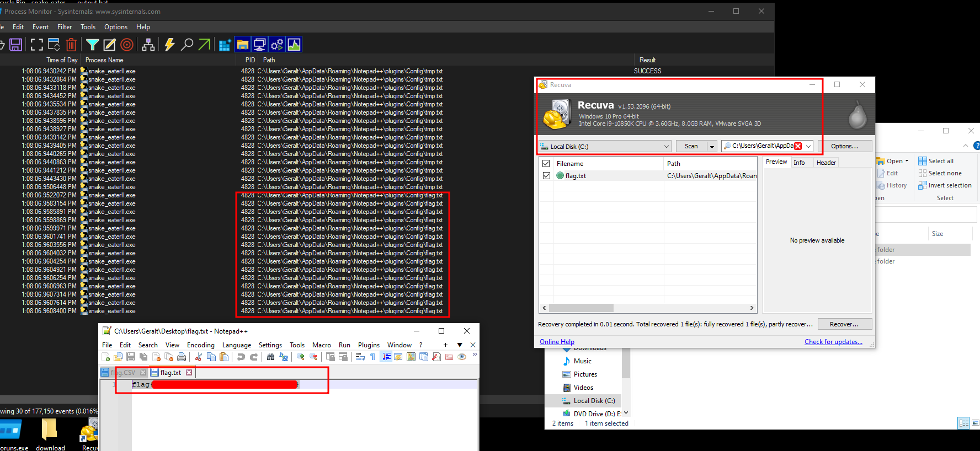Switch to the Header tab in Recuva
980x451 pixels.
pos(826,163)
